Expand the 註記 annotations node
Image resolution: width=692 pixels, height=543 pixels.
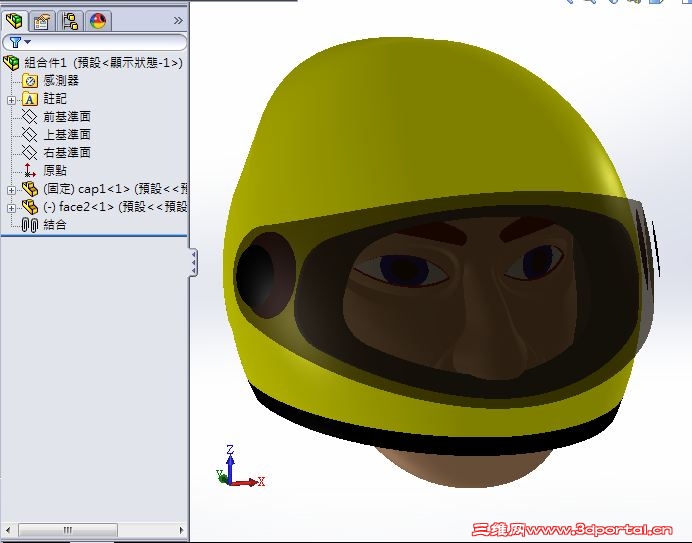pyautogui.click(x=11, y=100)
